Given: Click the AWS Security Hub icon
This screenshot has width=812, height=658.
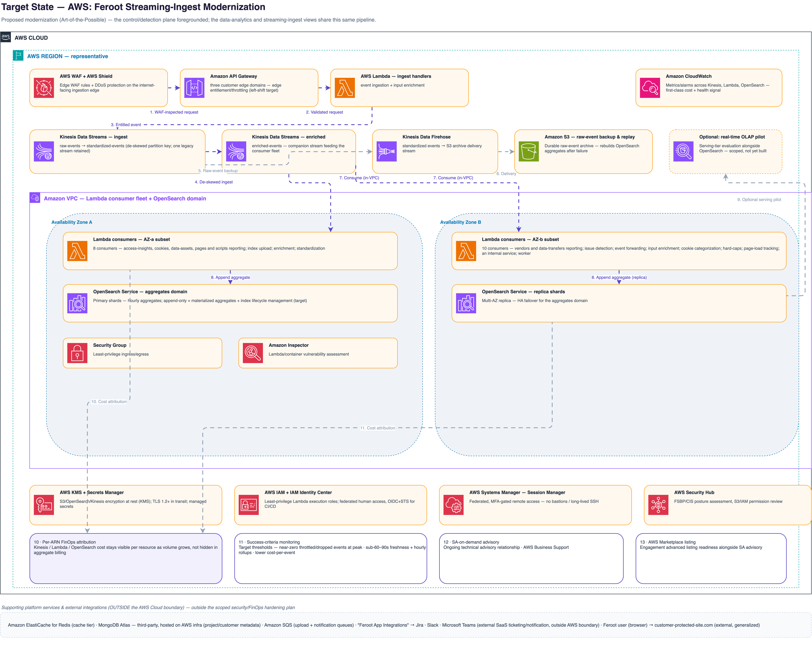Looking at the screenshot, I should (x=658, y=505).
